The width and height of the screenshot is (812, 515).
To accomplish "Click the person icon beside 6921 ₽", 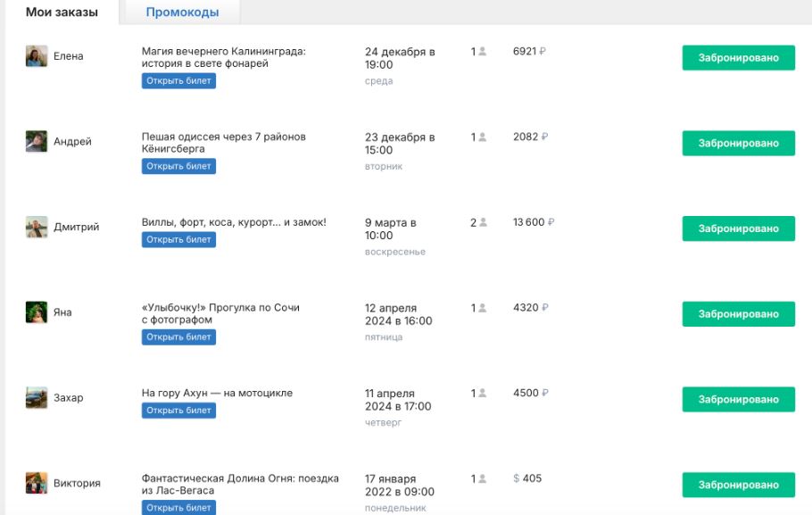I will coord(483,52).
